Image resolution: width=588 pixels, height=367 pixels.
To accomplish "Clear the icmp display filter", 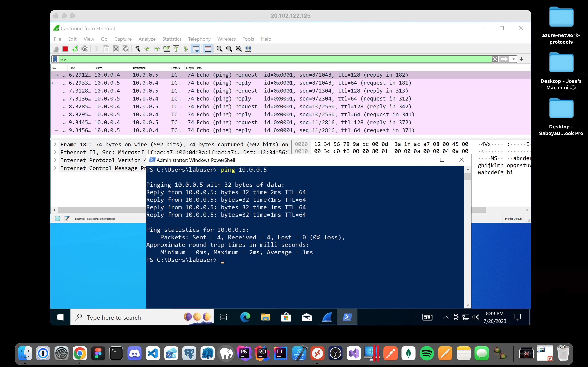I will (495, 59).
